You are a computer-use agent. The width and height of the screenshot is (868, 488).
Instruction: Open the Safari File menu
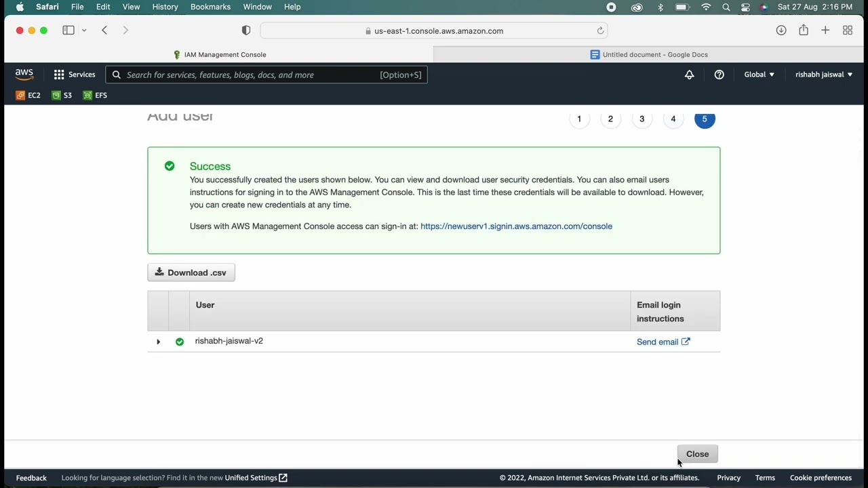(77, 7)
